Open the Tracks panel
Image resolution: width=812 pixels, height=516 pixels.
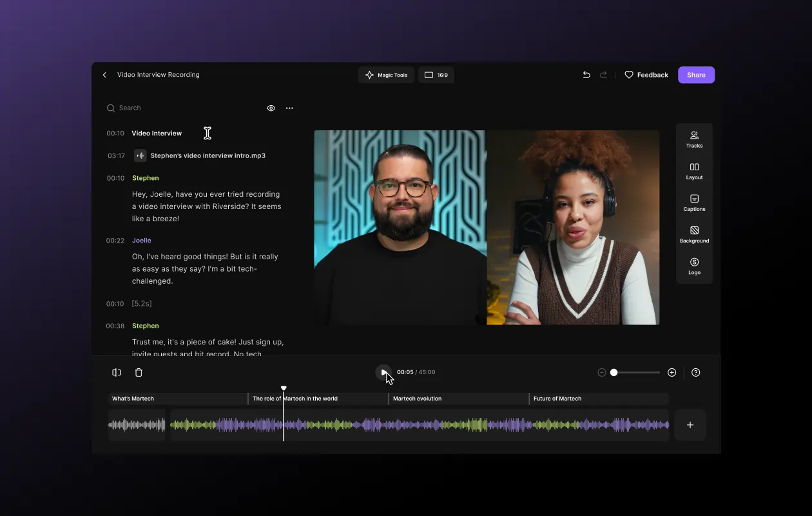pyautogui.click(x=694, y=139)
